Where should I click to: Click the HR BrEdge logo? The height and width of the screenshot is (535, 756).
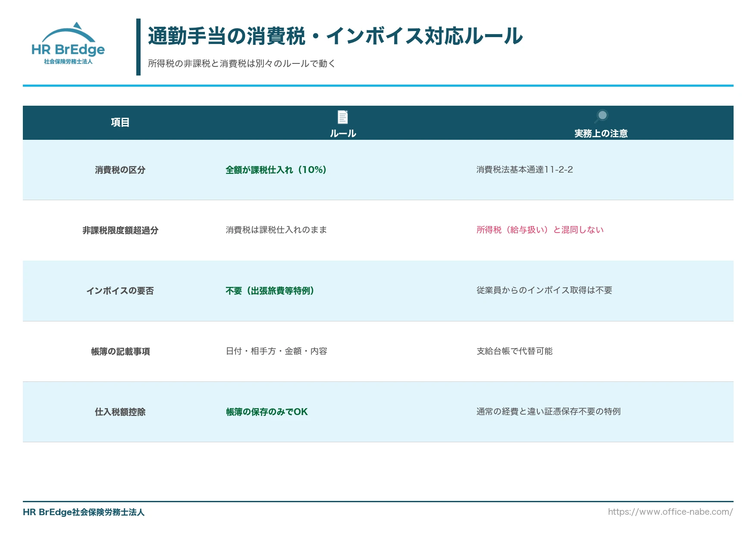68,44
